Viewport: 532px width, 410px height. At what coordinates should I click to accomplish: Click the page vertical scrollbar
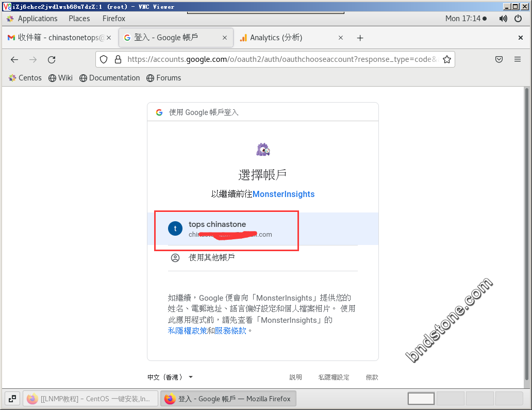[x=526, y=234]
